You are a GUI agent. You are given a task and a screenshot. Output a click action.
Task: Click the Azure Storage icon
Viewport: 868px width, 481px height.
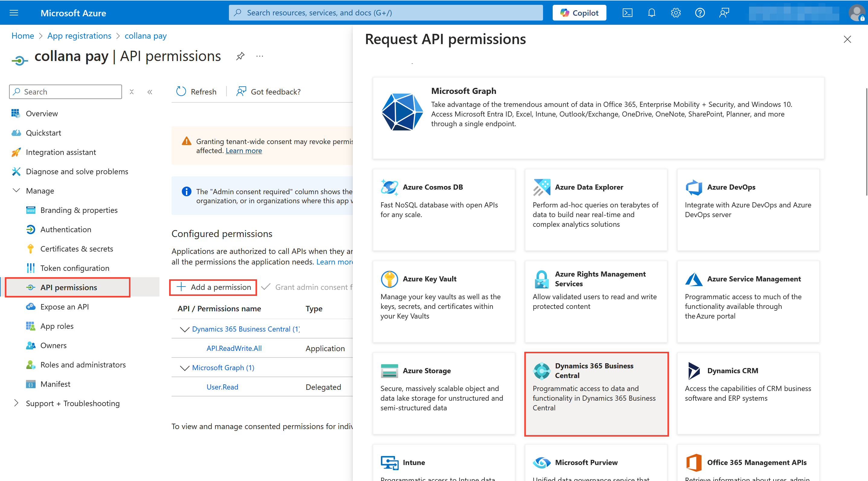coord(389,370)
